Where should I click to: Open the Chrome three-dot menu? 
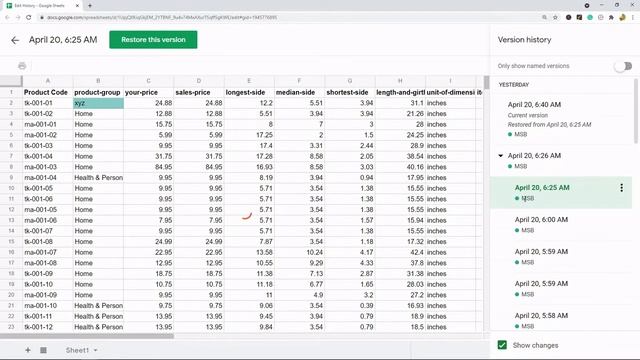tap(633, 18)
